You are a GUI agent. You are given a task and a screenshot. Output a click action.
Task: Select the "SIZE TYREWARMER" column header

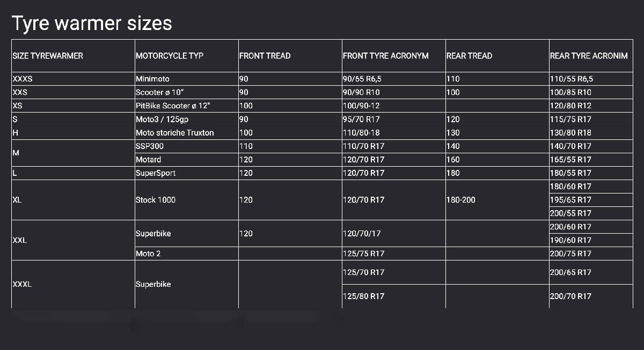coord(48,56)
